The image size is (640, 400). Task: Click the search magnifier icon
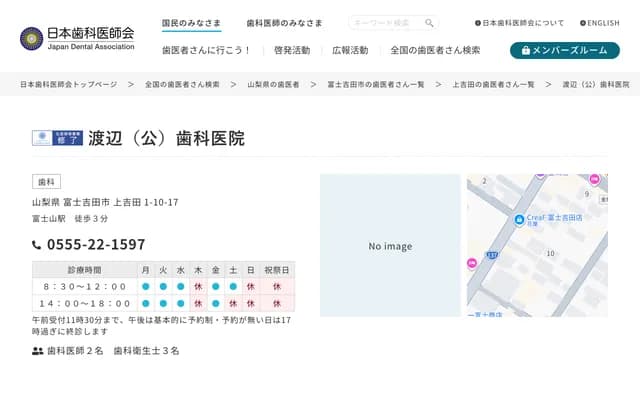point(429,23)
